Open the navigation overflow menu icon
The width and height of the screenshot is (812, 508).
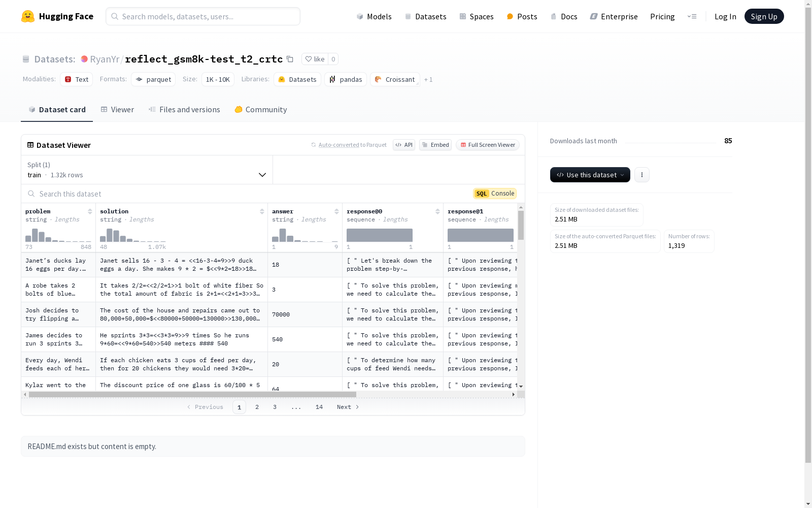(692, 16)
